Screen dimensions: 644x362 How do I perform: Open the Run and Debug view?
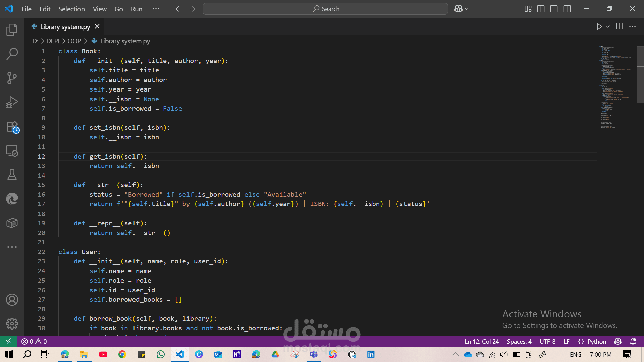tap(12, 102)
